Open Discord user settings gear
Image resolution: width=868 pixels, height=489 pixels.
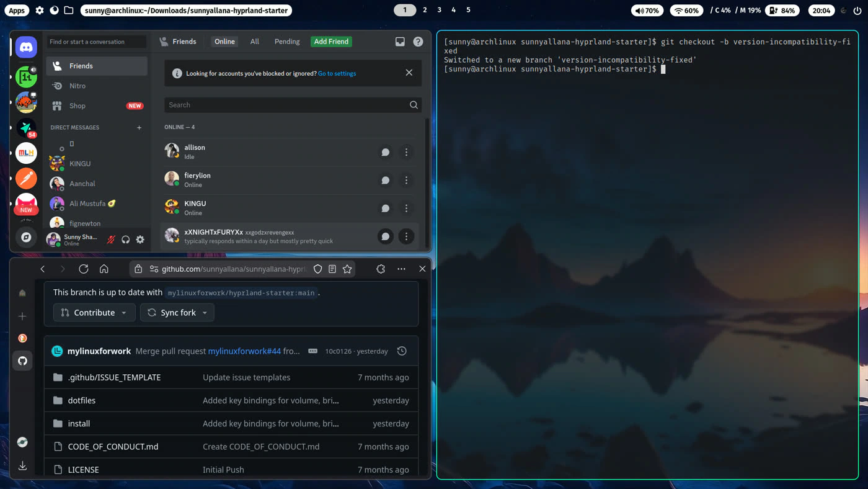[140, 240]
